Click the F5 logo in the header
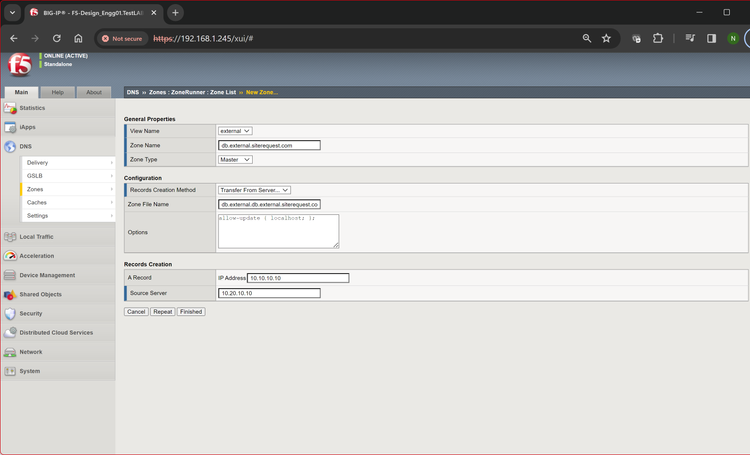Screen dimensions: 750x455 coord(19,66)
